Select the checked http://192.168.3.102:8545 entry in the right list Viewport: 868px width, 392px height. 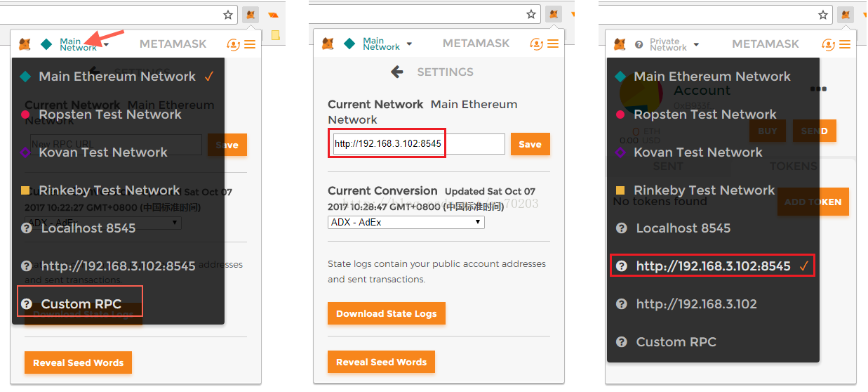(713, 266)
